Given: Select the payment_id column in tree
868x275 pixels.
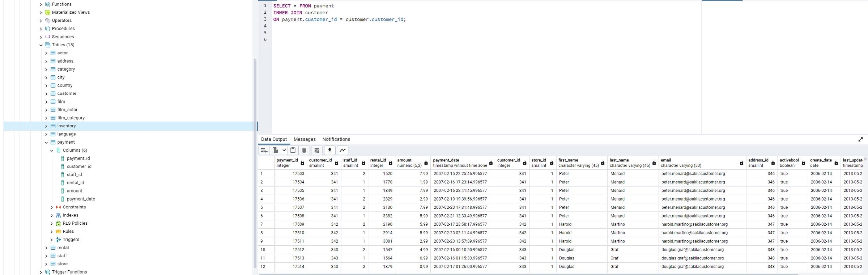Looking at the screenshot, I should (78, 158).
